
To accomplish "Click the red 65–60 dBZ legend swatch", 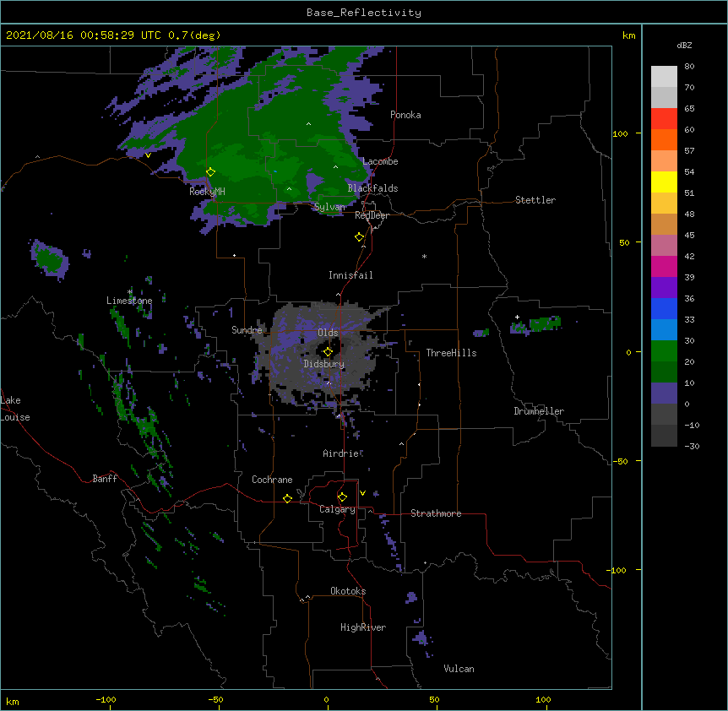I will 664,119.
